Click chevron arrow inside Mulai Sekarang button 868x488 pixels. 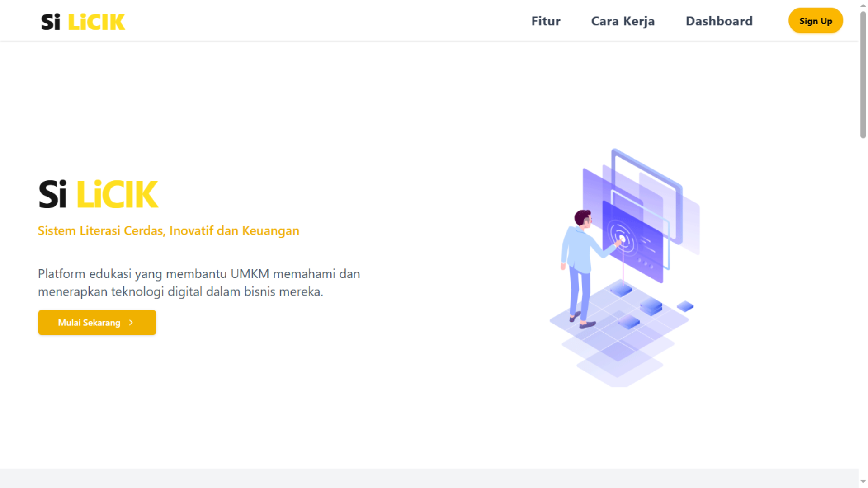(131, 323)
